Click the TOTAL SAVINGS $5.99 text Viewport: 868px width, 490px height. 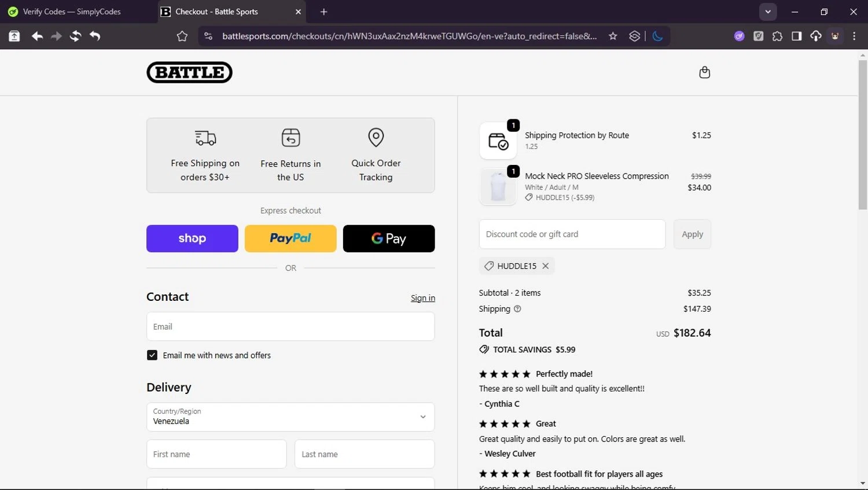tap(534, 349)
